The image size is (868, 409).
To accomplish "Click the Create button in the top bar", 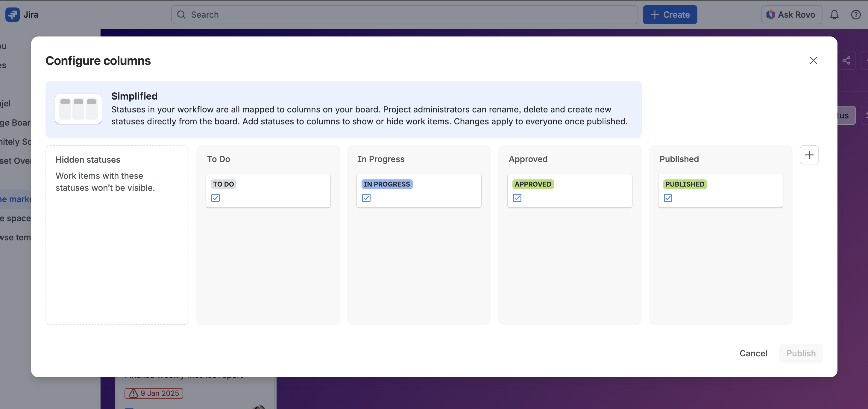I will click(x=670, y=14).
